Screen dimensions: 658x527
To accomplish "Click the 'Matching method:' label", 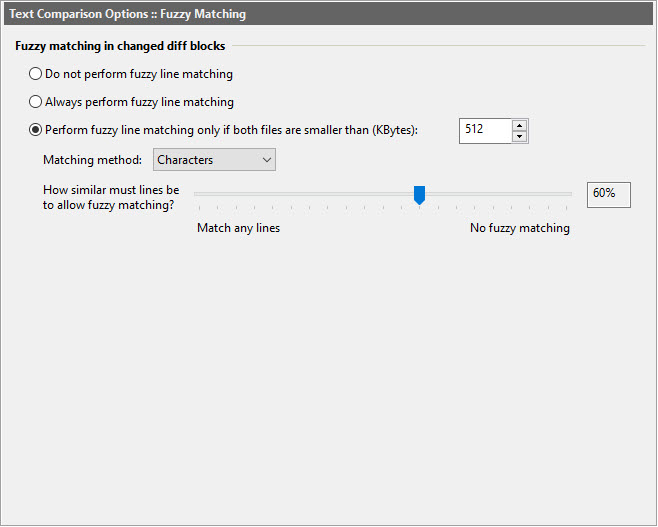I will point(92,160).
